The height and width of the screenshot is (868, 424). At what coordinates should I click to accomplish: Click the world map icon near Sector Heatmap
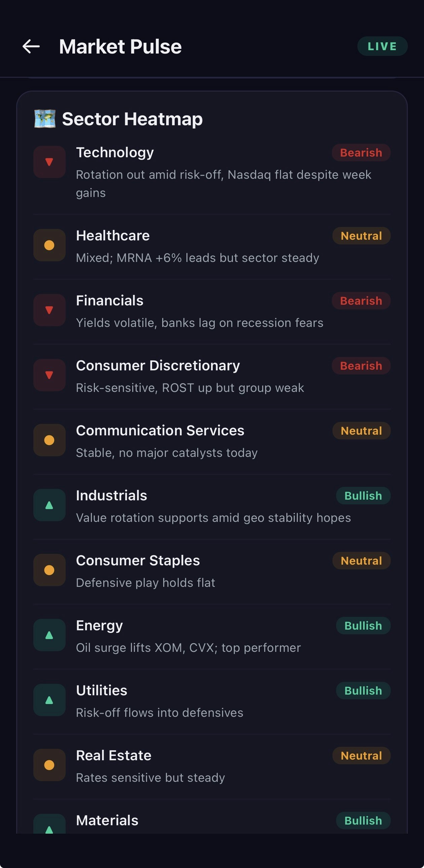pos(45,119)
